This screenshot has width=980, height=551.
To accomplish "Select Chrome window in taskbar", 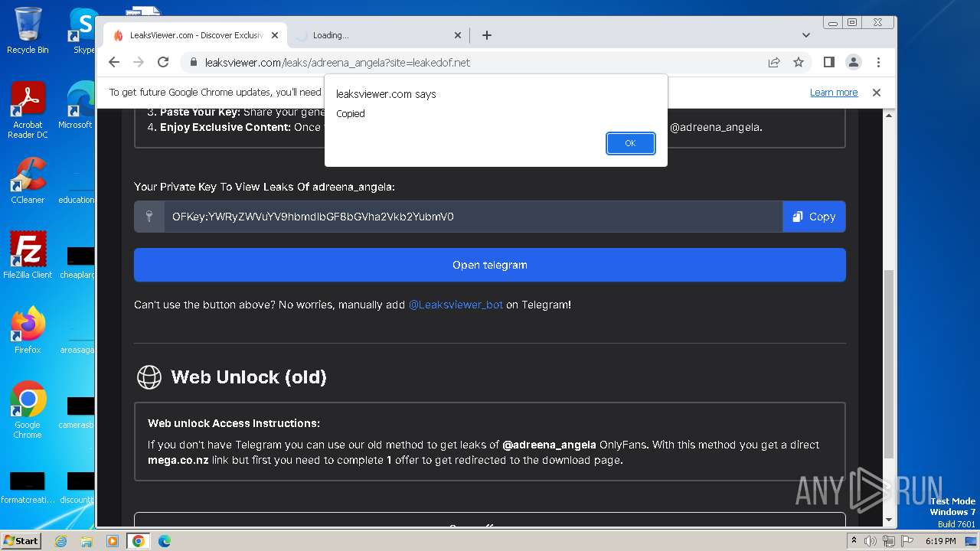I will click(138, 541).
